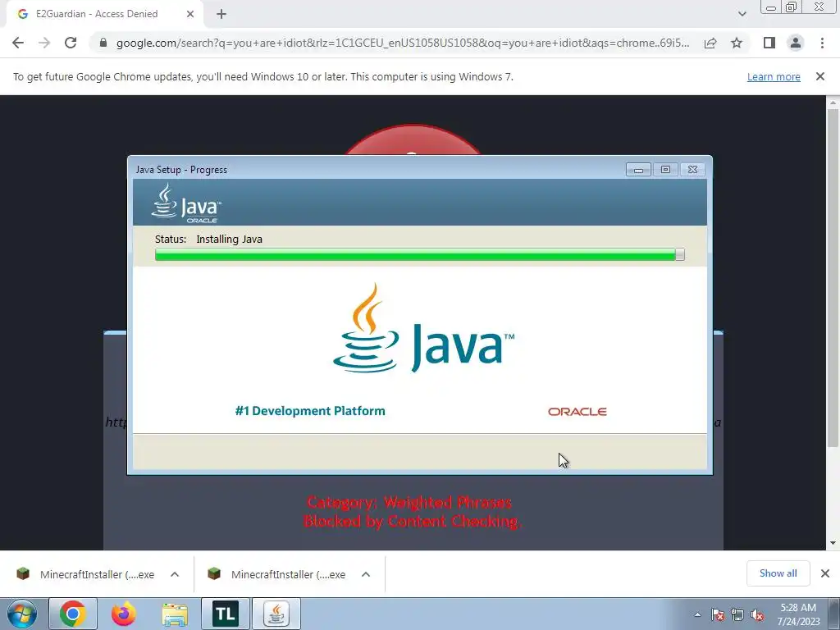
Task: Click the network tray icon
Action: point(737,614)
